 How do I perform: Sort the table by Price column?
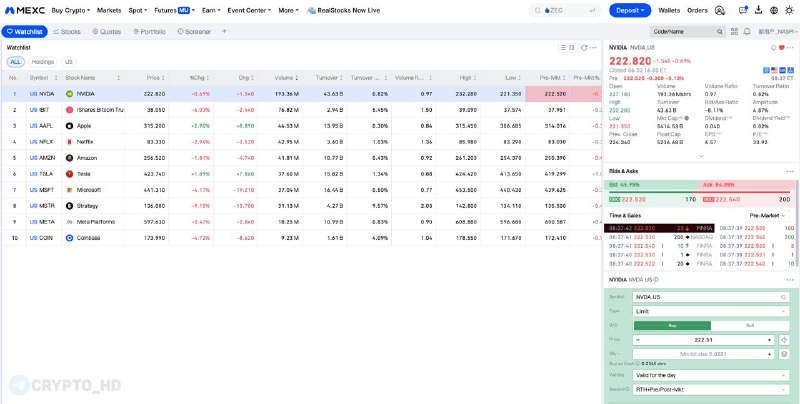(155, 78)
